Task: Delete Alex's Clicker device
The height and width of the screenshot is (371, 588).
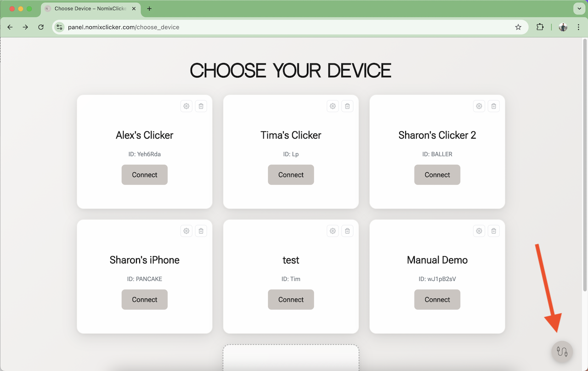Action: coord(201,106)
